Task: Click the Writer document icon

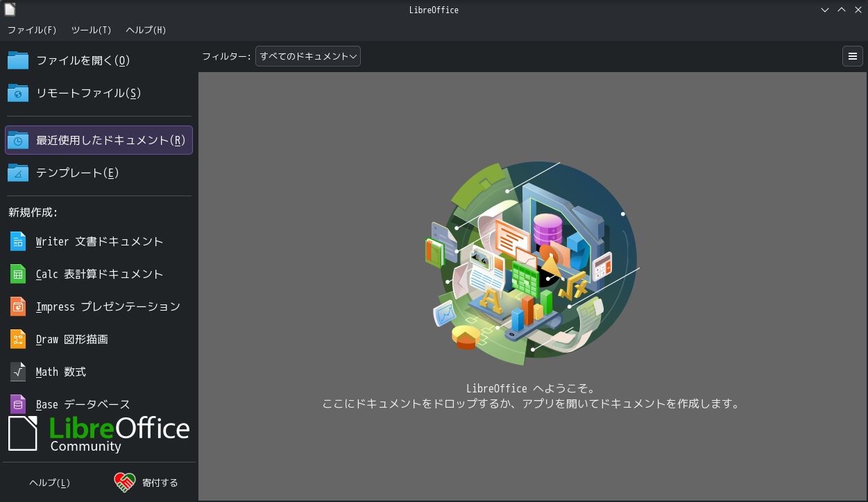Action: coord(18,241)
